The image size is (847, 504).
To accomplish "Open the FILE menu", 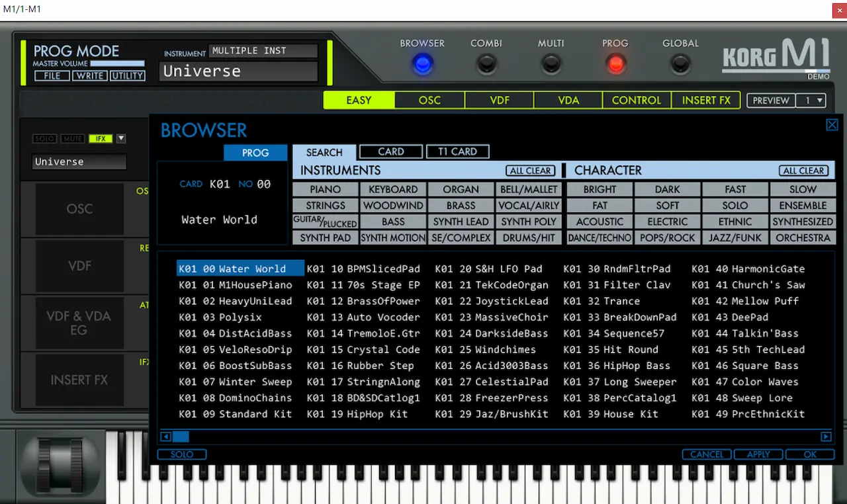I will 52,76.
